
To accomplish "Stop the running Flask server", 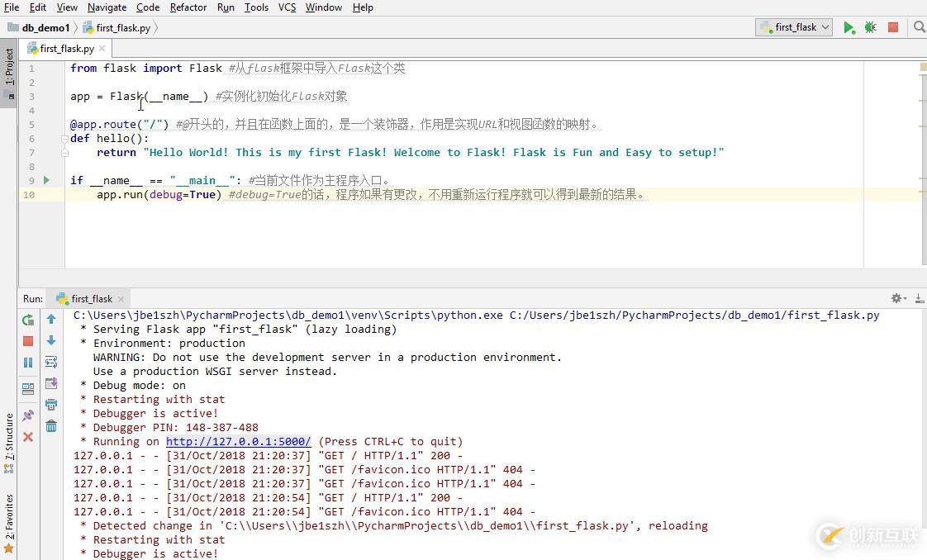I will pyautogui.click(x=27, y=340).
